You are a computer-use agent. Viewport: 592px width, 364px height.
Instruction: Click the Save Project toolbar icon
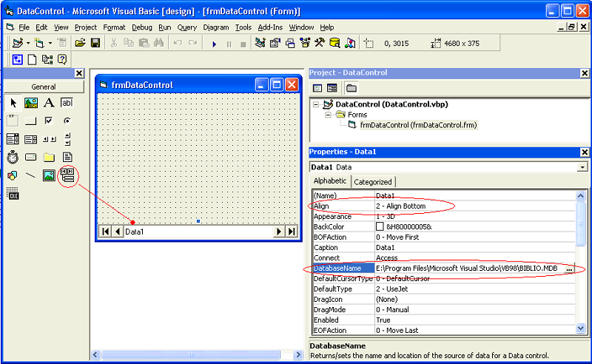[95, 43]
